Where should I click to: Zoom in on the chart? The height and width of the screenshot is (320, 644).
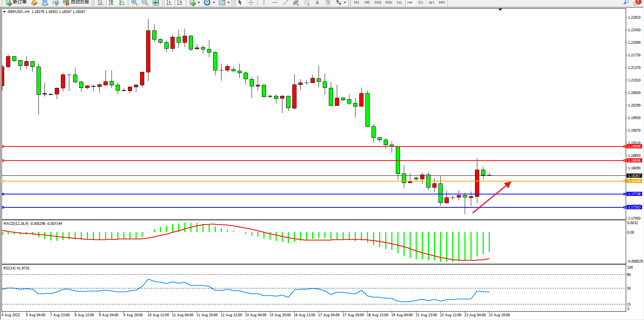134,3
